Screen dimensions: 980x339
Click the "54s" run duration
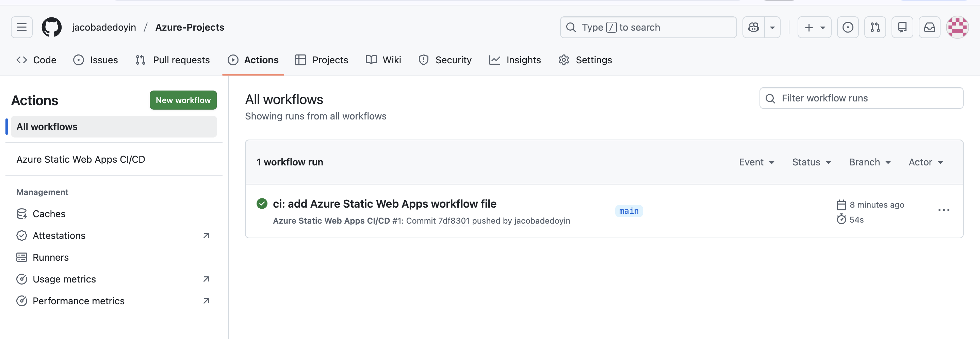click(856, 220)
